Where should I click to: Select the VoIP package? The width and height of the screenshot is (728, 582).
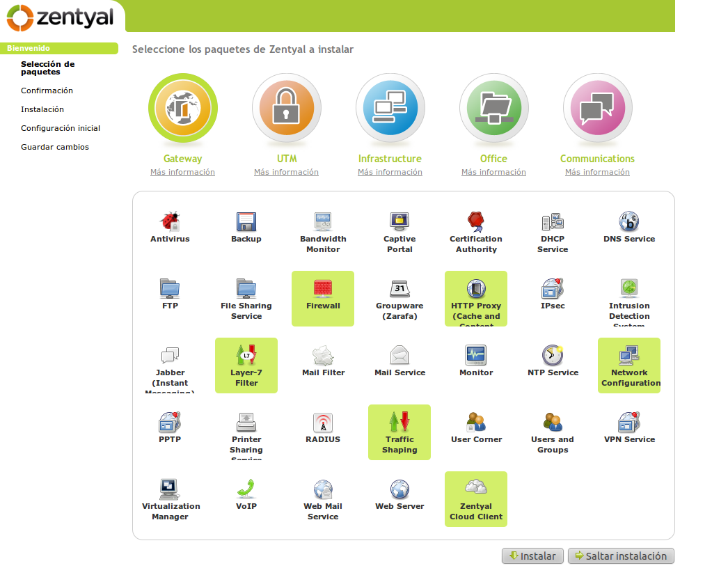click(x=246, y=499)
